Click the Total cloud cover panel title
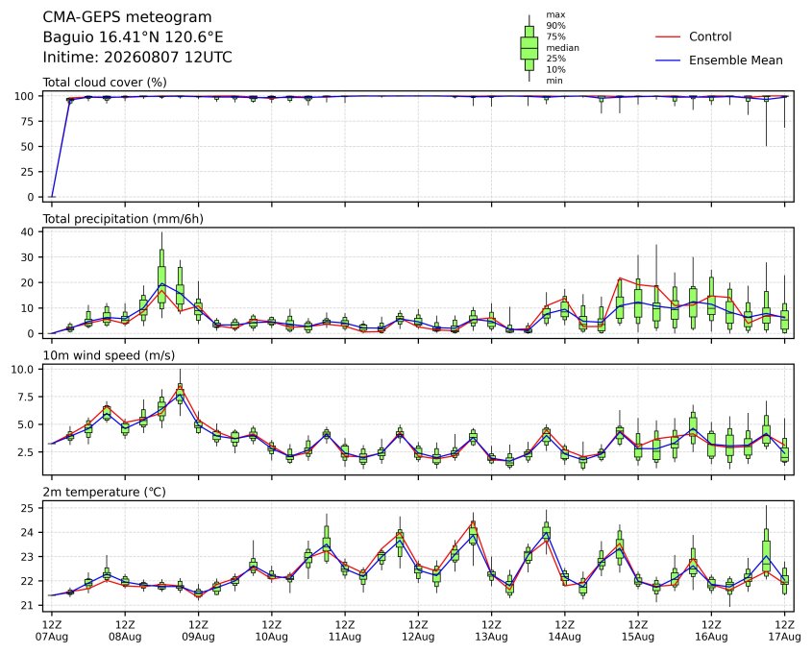812x653 pixels. (105, 83)
